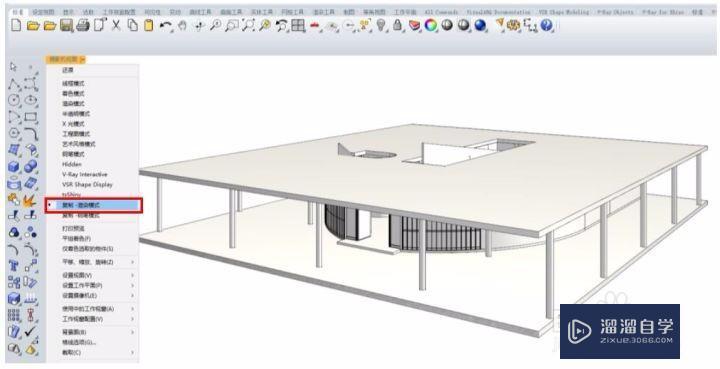Click the light bulb icon
The width and height of the screenshot is (720, 369).
click(x=381, y=25)
